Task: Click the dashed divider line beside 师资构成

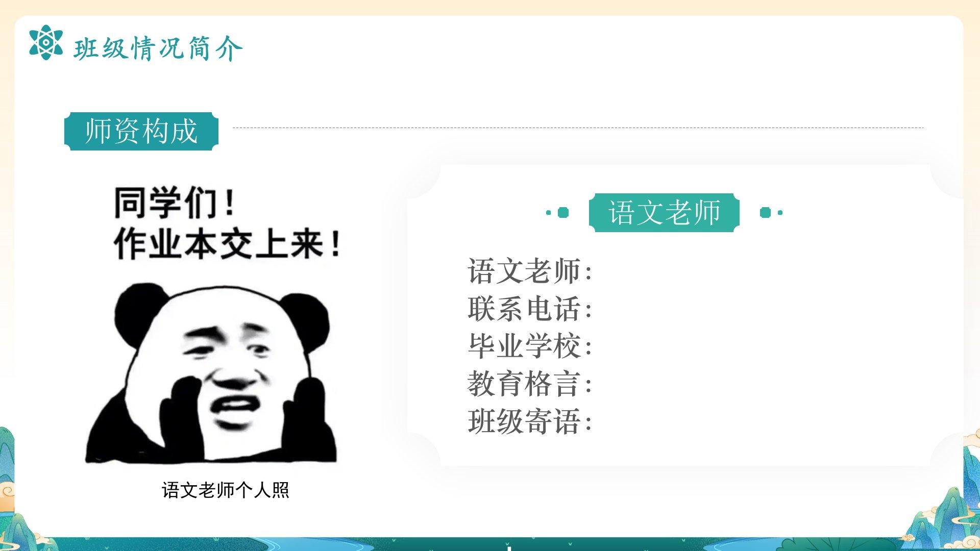Action: point(578,128)
